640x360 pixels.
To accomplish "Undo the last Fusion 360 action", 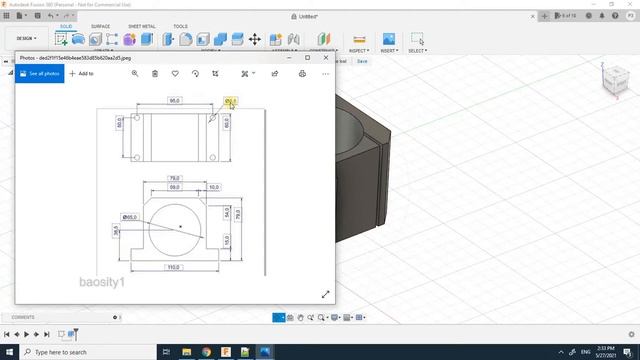I will [x=51, y=16].
